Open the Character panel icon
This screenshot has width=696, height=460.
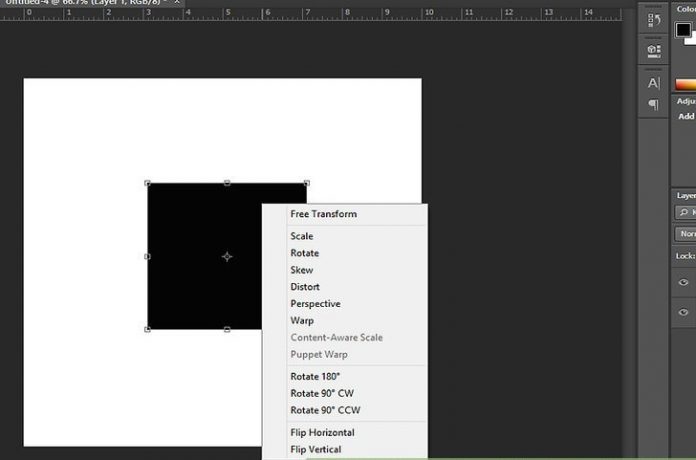pyautogui.click(x=654, y=83)
